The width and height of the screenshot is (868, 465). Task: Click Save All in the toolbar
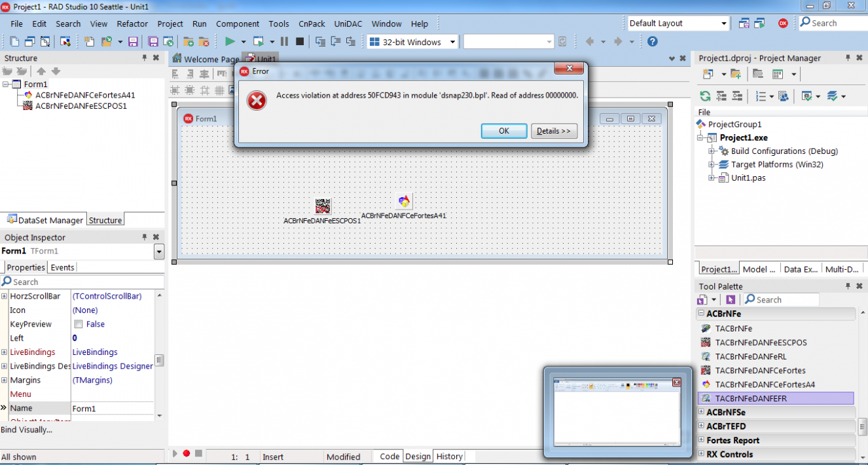153,41
